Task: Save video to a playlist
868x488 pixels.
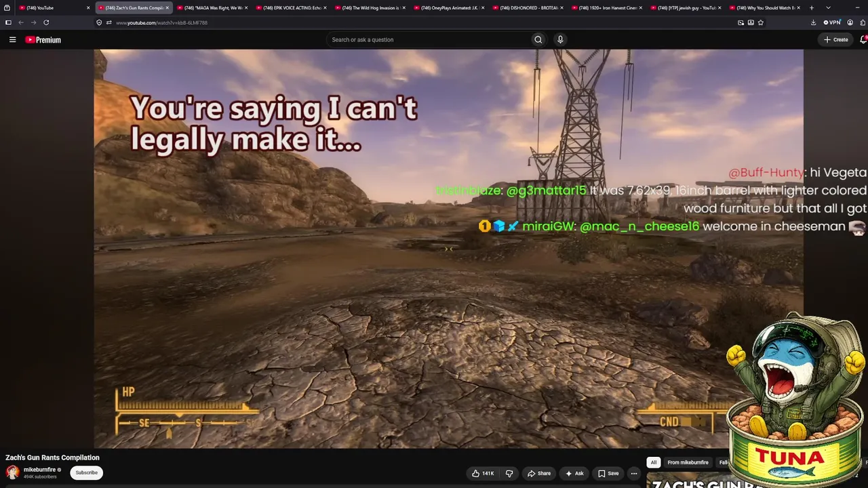Action: point(608,473)
